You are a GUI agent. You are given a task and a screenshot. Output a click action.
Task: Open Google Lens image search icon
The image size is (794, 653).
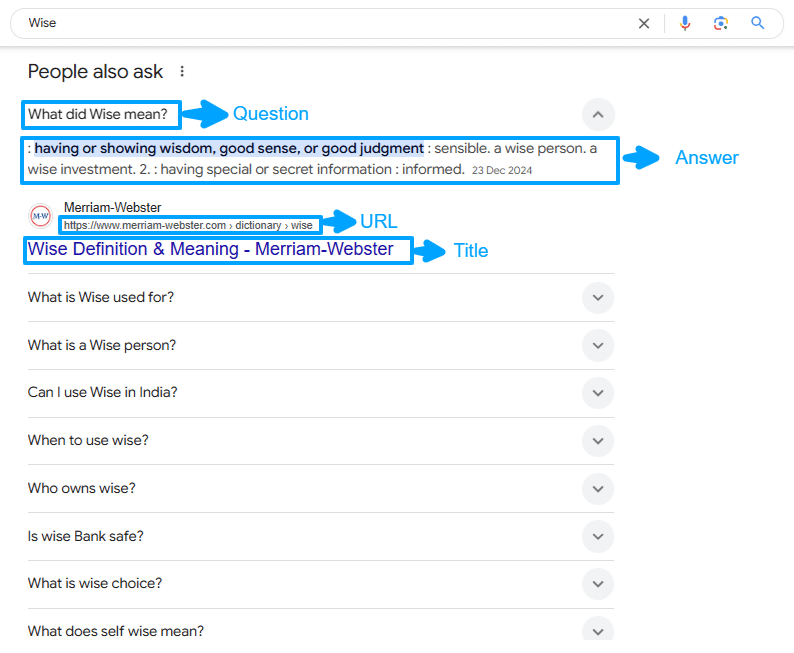tap(721, 23)
